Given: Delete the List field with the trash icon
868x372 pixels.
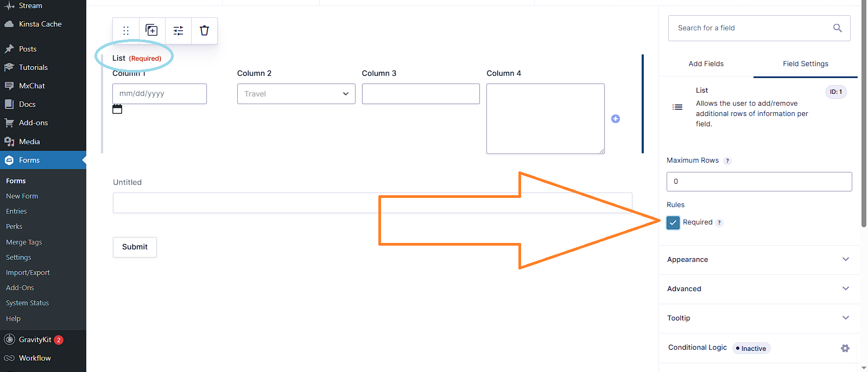Looking at the screenshot, I should [x=204, y=30].
